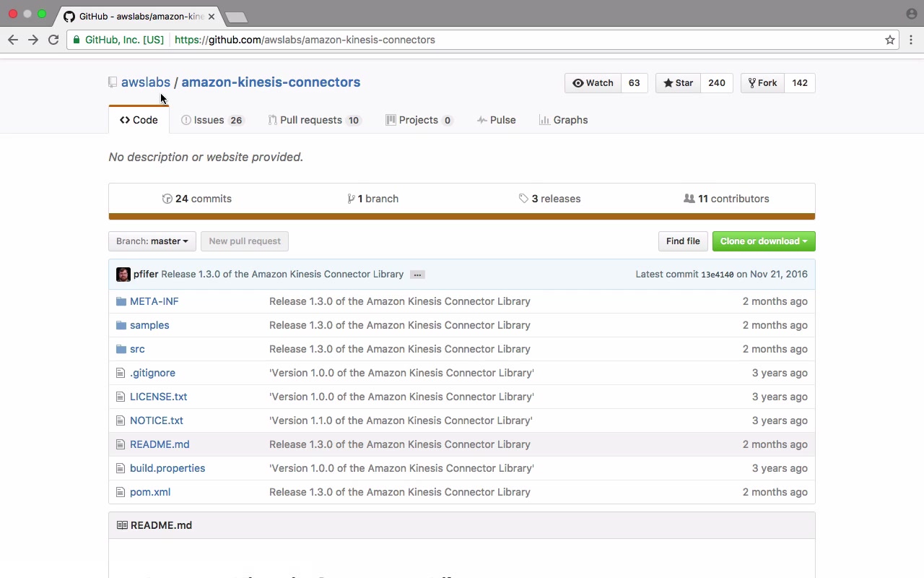This screenshot has height=578, width=924.
Task: Click the book icon in README.md header
Action: (x=122, y=525)
